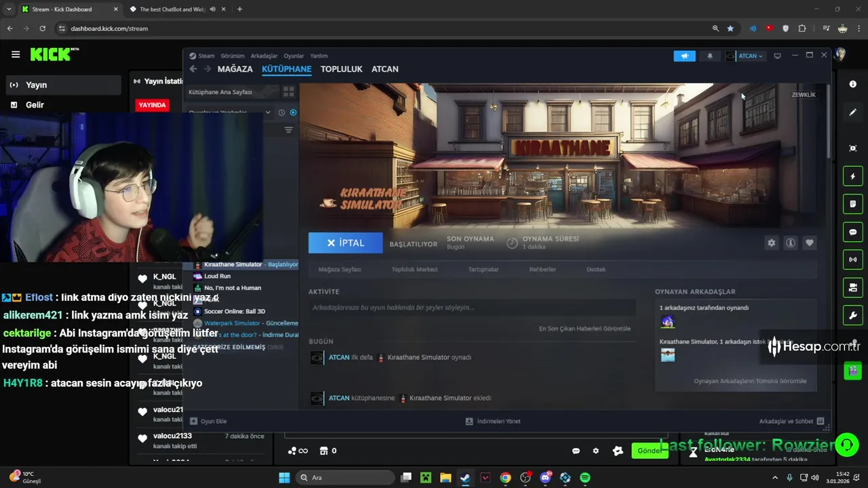Open the game settings gear icon
The height and width of the screenshot is (488, 868).
click(771, 243)
